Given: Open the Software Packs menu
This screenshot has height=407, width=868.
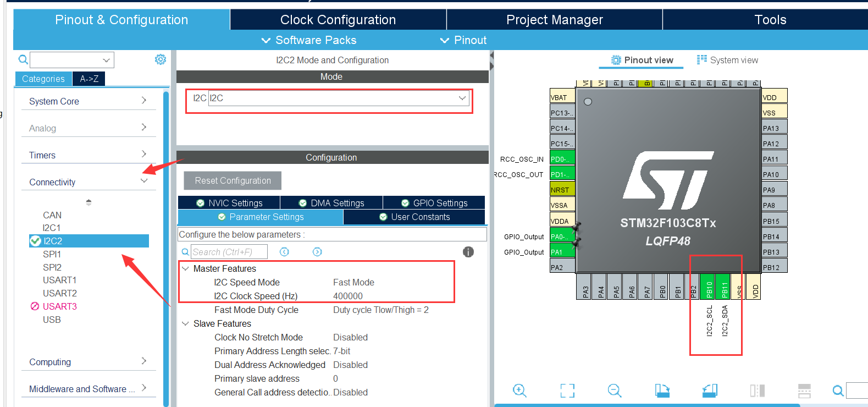Looking at the screenshot, I should coord(309,40).
